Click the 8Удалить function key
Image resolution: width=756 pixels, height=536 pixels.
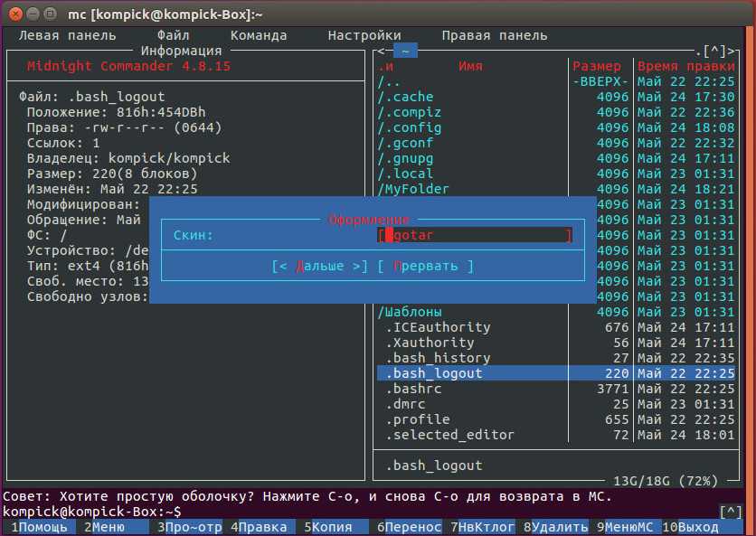click(x=558, y=527)
